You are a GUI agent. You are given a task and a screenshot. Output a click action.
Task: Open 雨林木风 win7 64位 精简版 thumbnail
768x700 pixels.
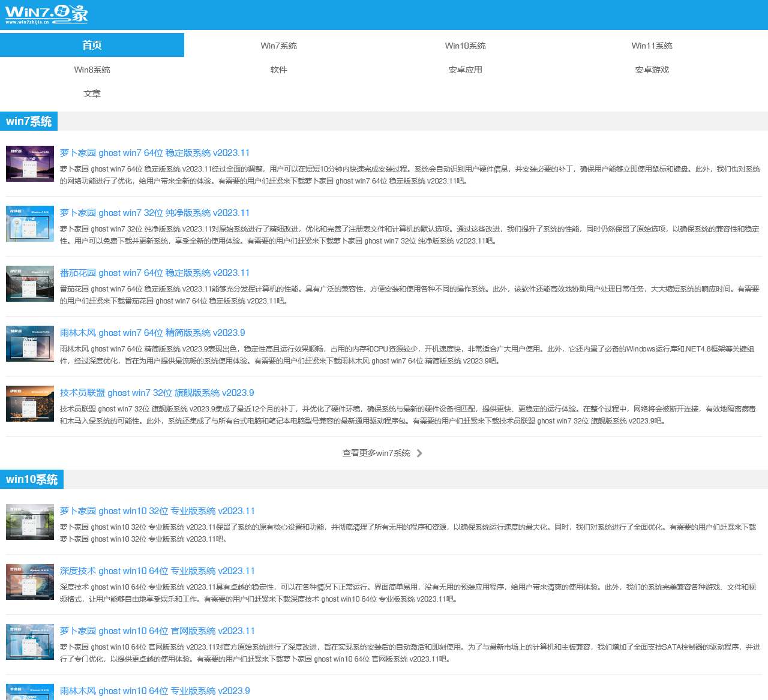[30, 344]
